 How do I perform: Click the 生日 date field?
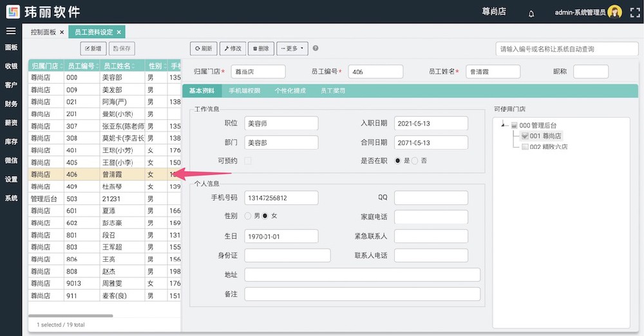pyautogui.click(x=281, y=237)
